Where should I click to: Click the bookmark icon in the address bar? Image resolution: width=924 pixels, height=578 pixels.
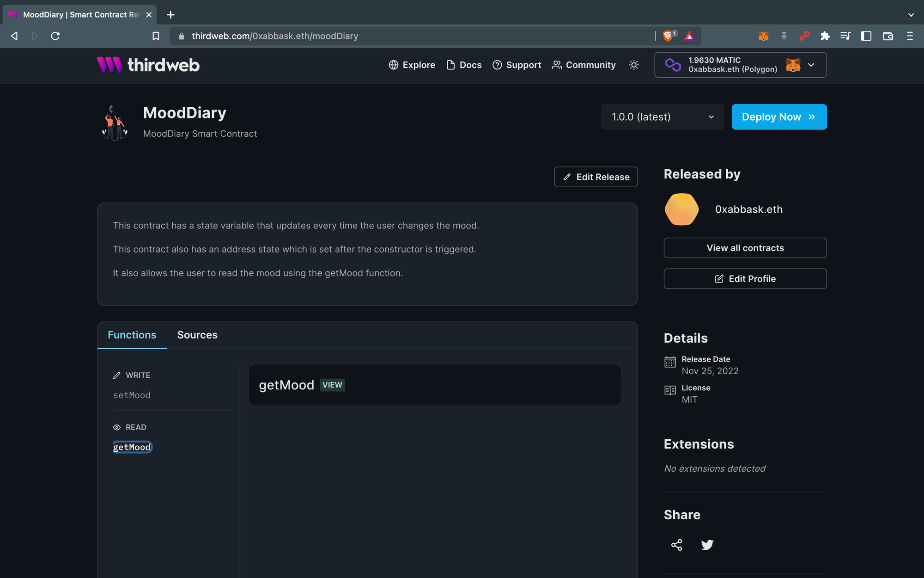156,36
